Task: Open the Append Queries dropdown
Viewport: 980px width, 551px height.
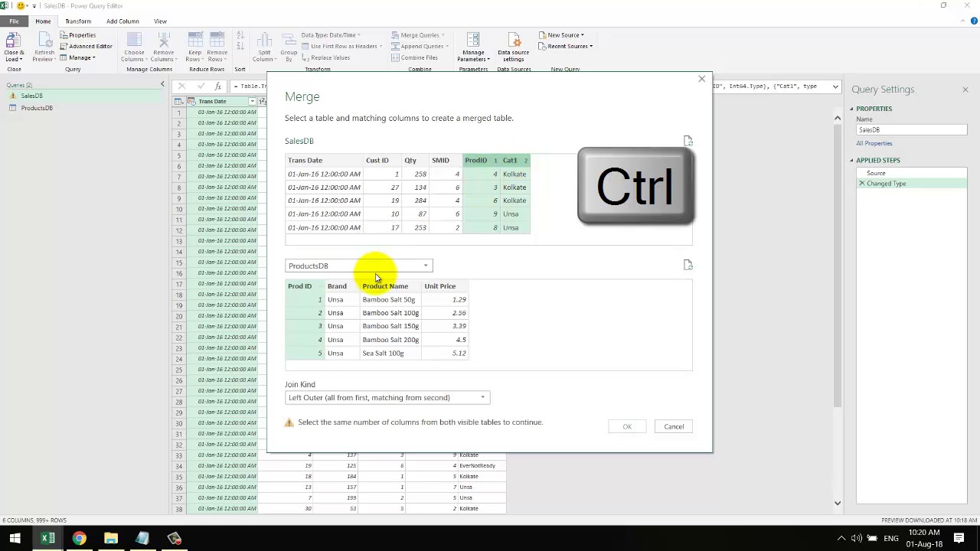Action: coord(420,47)
